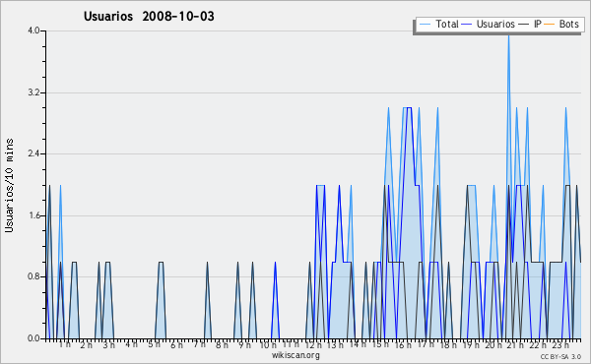Click the '13 h' x-axis label
This screenshot has width=591, height=364.
point(335,345)
